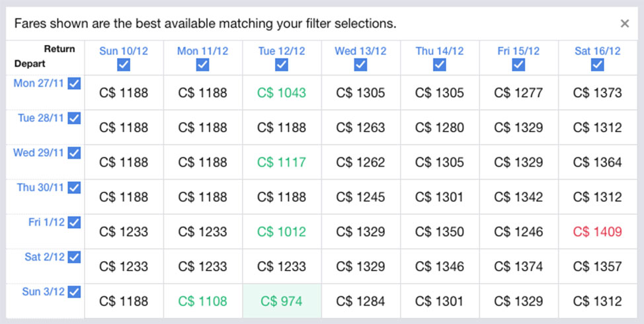Screen dimensions: 644x324
Task: Uncheck the Sun 10/12 return checkbox
Action: [x=124, y=65]
